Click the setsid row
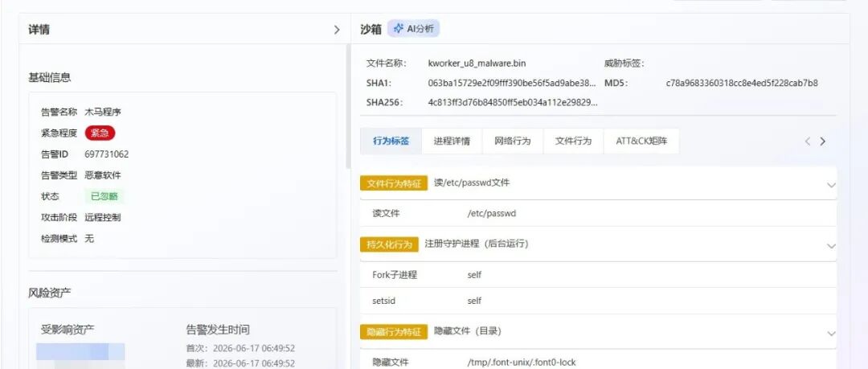The image size is (868, 369). [x=598, y=301]
